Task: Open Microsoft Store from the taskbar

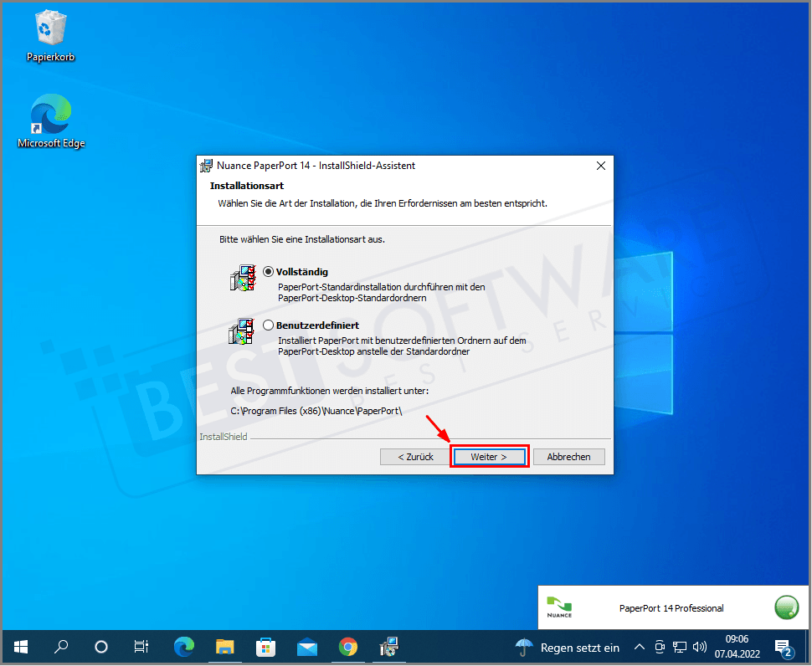Action: pyautogui.click(x=265, y=647)
